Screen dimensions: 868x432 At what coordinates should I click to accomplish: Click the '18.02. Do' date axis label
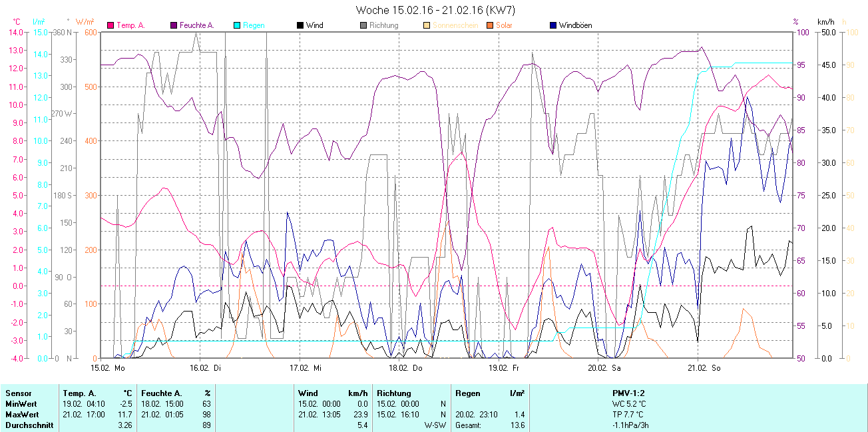(405, 367)
